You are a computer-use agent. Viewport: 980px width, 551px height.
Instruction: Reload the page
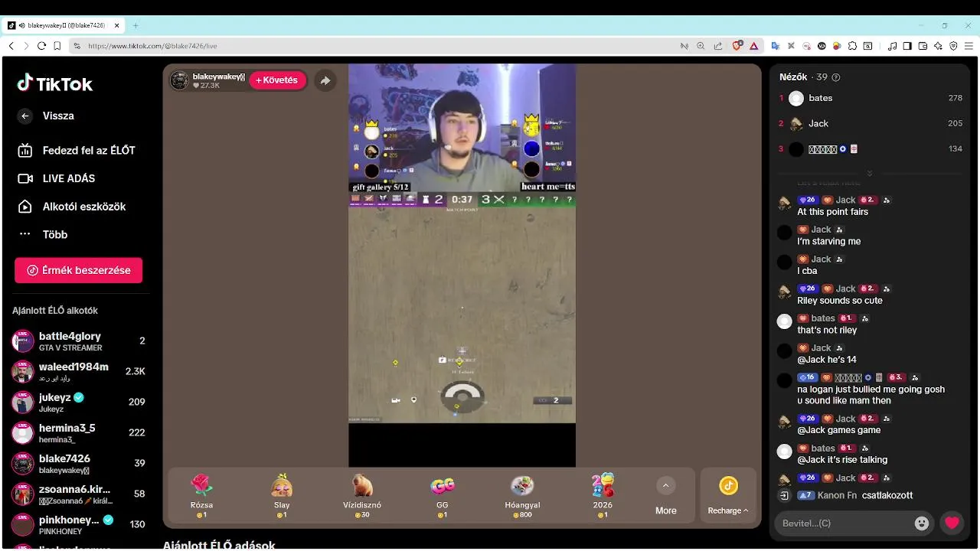41,46
